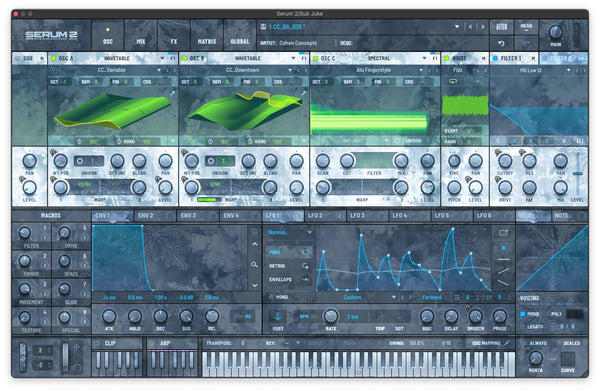Viewport: 600px width, 391px height.
Task: Open the LFO Custom shape dropdown
Action: [394, 297]
